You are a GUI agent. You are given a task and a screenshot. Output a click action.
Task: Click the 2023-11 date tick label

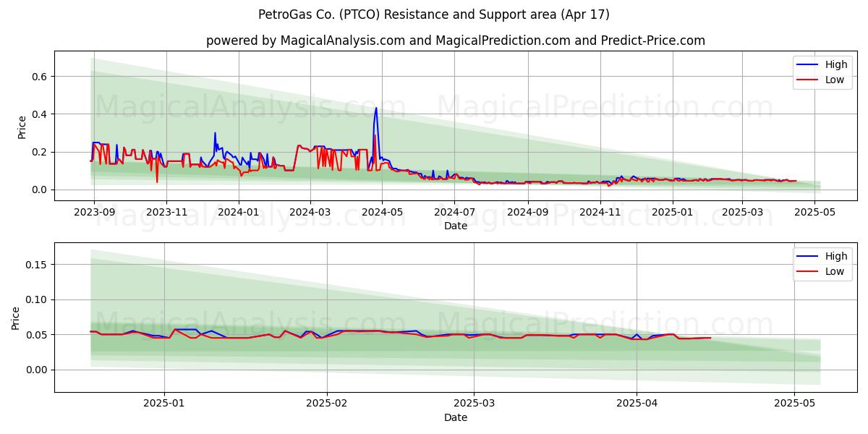[x=167, y=212]
